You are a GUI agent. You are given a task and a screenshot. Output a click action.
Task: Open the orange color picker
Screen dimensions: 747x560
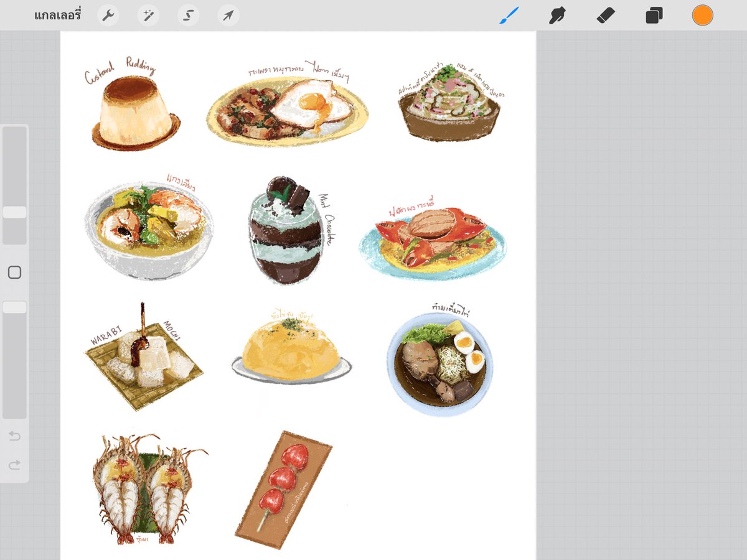(702, 16)
